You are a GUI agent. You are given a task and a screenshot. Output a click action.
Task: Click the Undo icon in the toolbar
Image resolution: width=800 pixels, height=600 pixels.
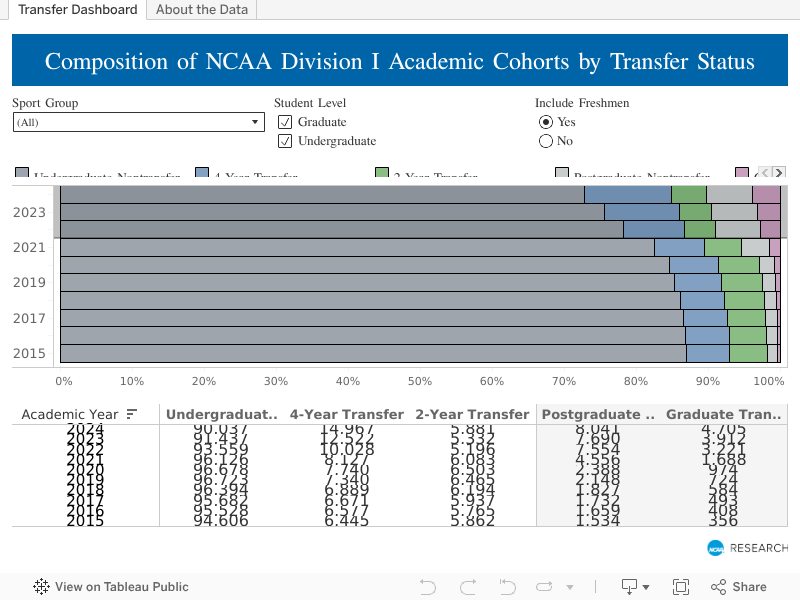click(427, 586)
